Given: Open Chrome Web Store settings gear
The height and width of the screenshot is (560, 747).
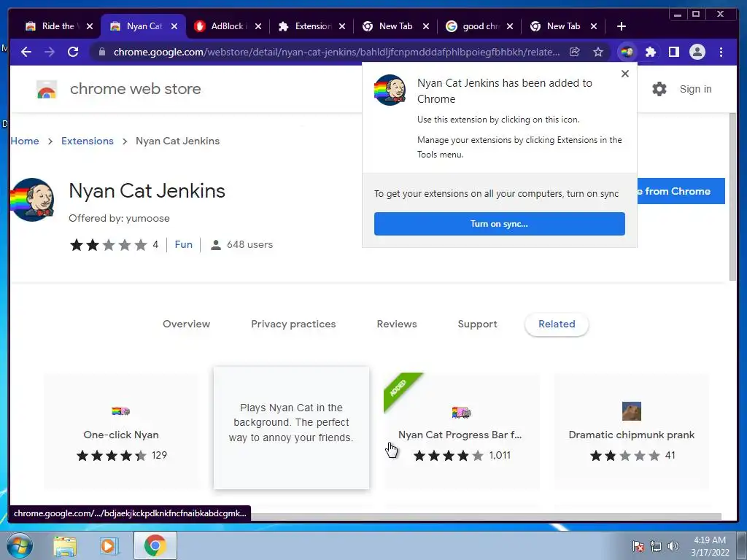Looking at the screenshot, I should (659, 89).
